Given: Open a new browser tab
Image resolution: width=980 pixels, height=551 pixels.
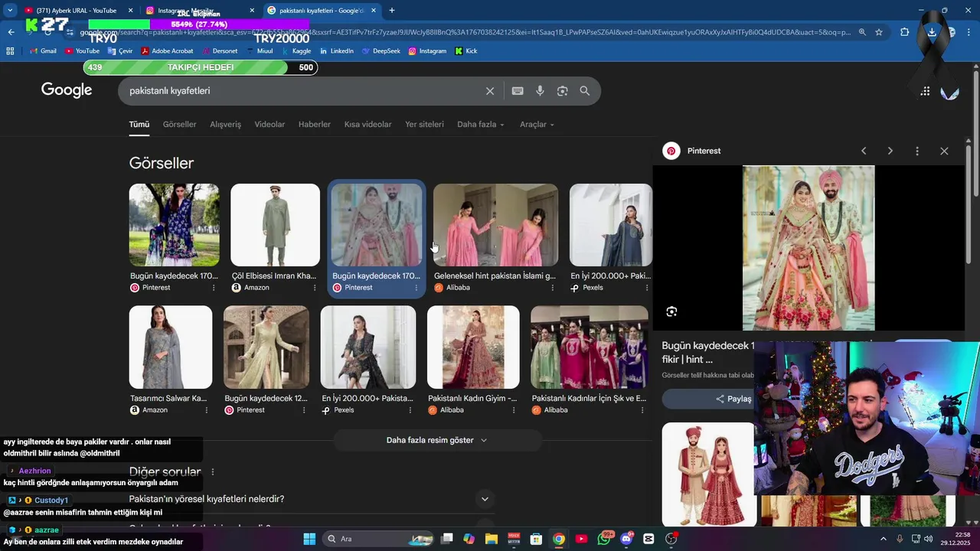Looking at the screenshot, I should coord(392,10).
